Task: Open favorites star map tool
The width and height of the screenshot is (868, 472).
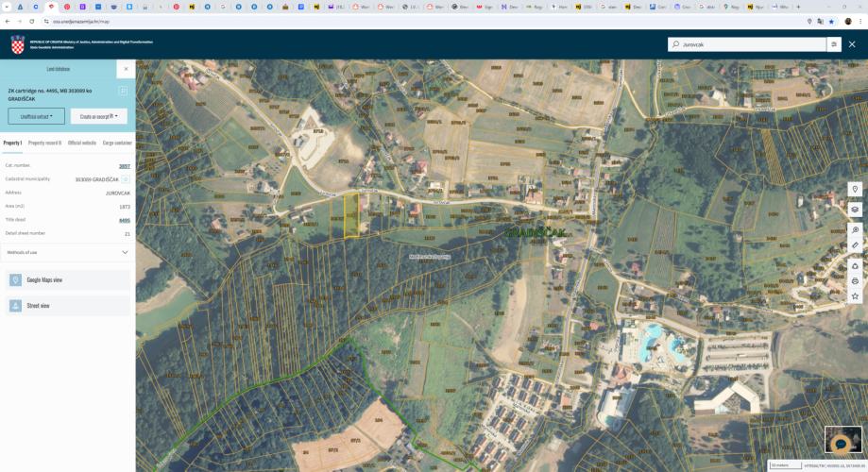Action: pos(855,296)
